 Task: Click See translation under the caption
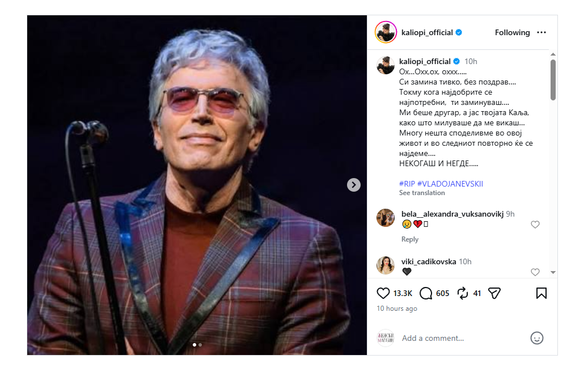tap(422, 193)
